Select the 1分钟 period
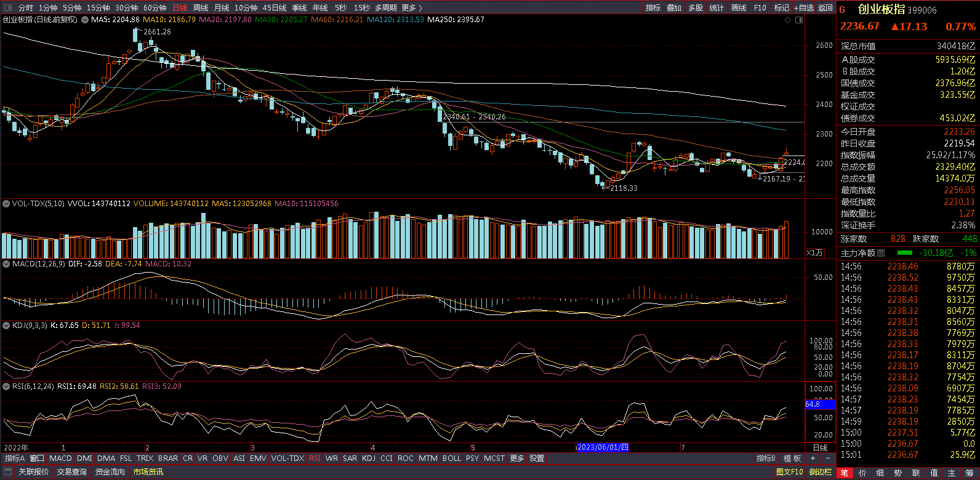This screenshot has width=980, height=480. coord(48,8)
